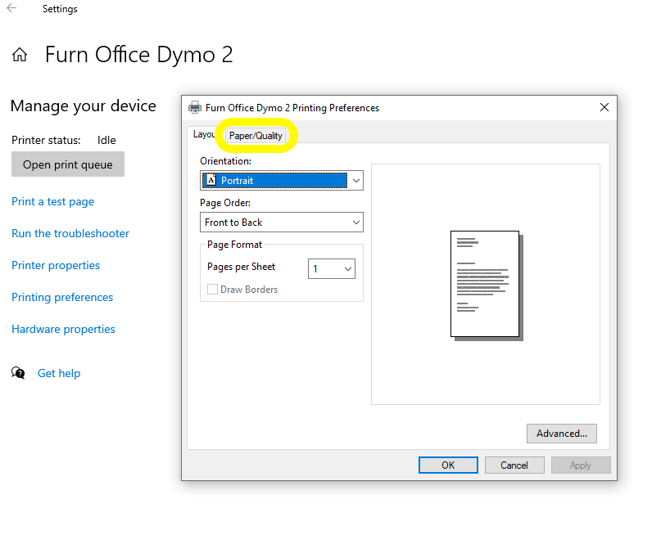
Task: Switch to the Paper/Quality tab
Action: (x=256, y=135)
